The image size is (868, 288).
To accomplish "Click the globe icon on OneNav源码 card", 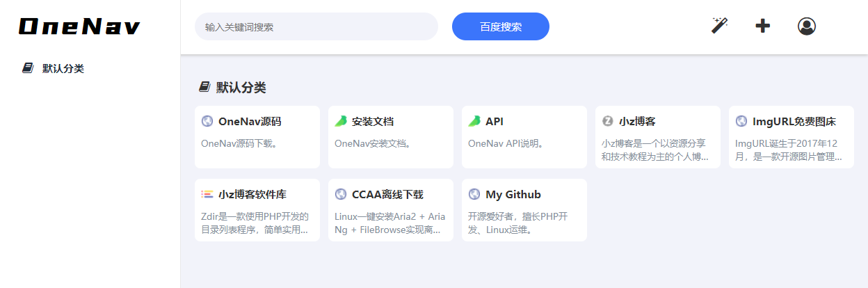I will [x=207, y=121].
